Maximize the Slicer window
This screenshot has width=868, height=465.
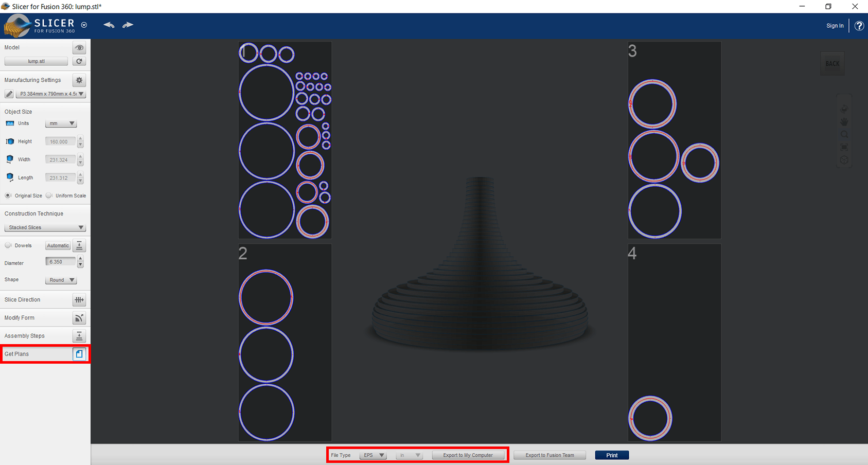pos(828,6)
